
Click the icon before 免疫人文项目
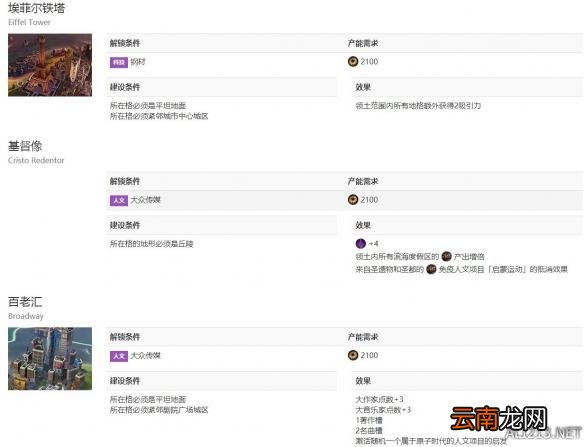coord(431,269)
